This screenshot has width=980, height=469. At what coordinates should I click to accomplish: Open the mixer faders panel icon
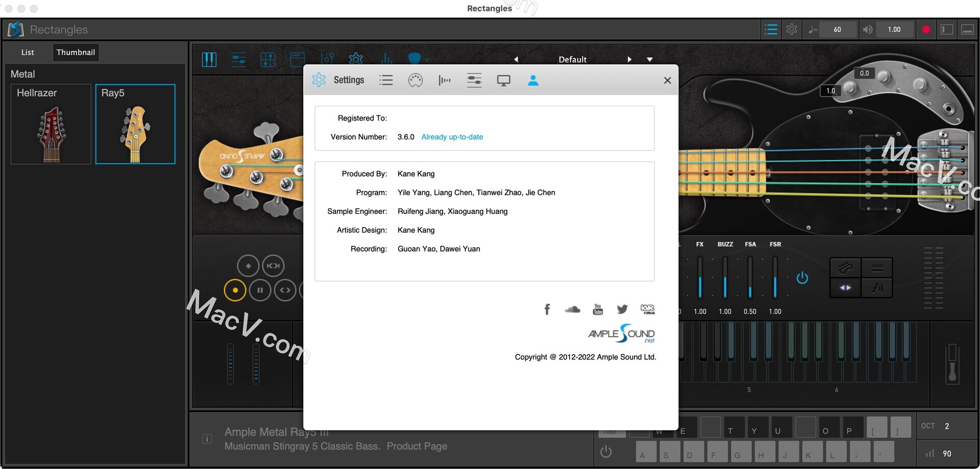(327, 59)
